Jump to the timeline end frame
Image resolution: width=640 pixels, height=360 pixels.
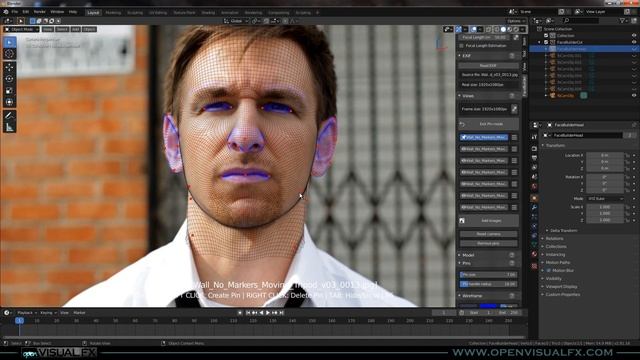tap(281, 313)
